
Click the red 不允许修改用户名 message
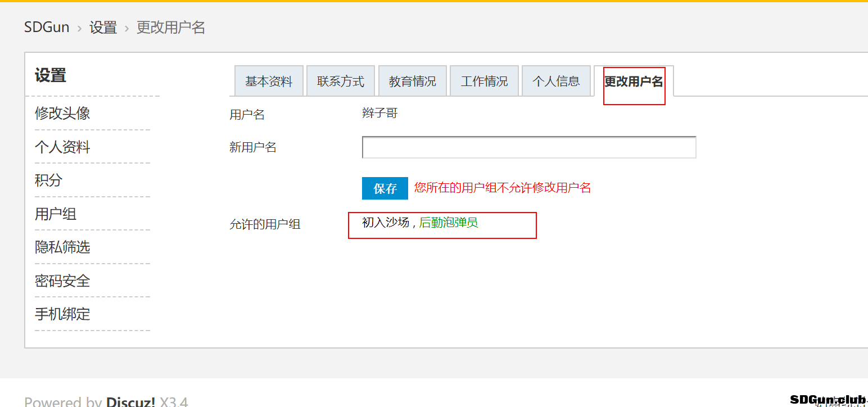pyautogui.click(x=503, y=188)
